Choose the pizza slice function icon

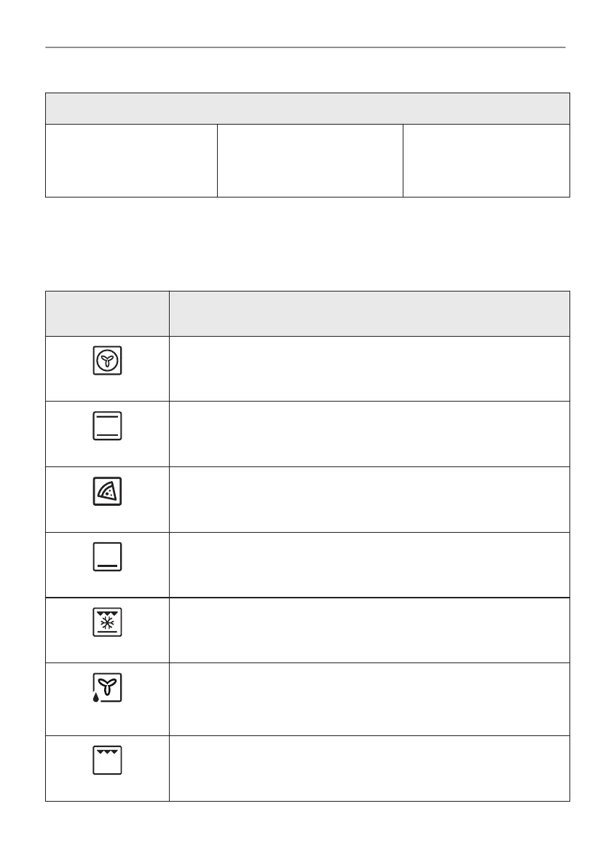(107, 492)
